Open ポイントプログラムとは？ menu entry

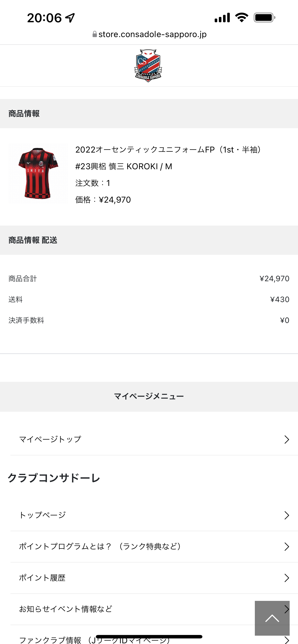point(100,546)
